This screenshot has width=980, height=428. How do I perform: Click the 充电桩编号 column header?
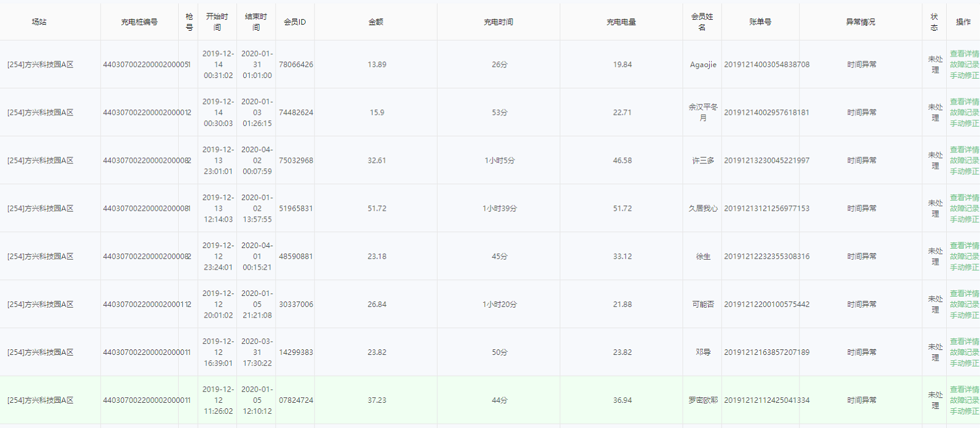pos(139,22)
